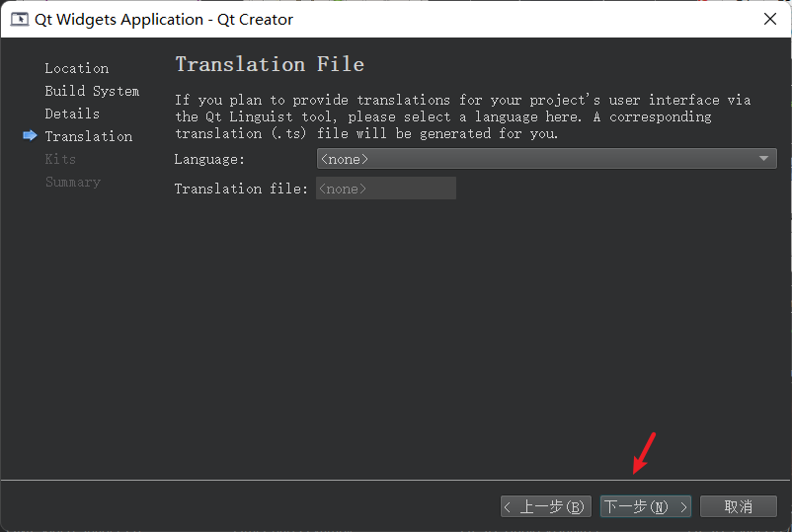
Task: Select the Kits step in sidebar
Action: pyautogui.click(x=60, y=159)
